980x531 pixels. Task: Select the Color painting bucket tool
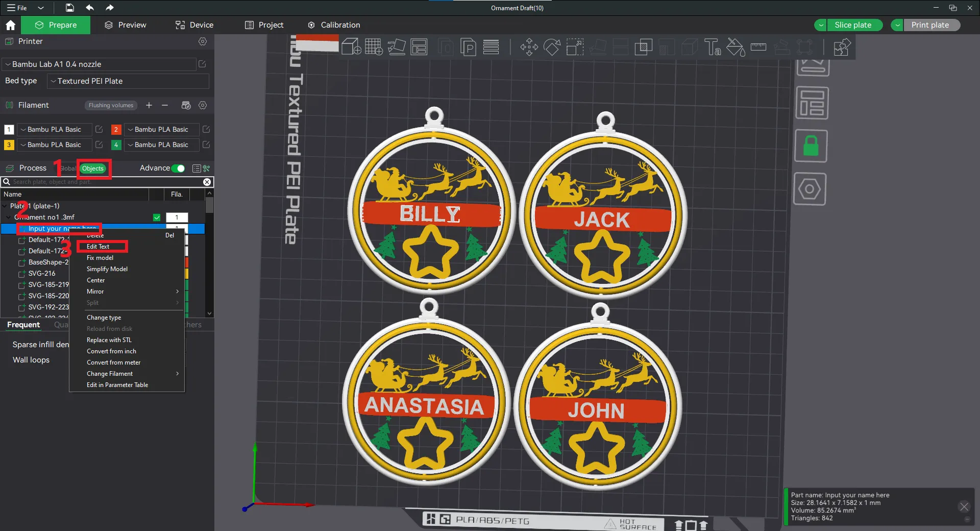point(736,47)
